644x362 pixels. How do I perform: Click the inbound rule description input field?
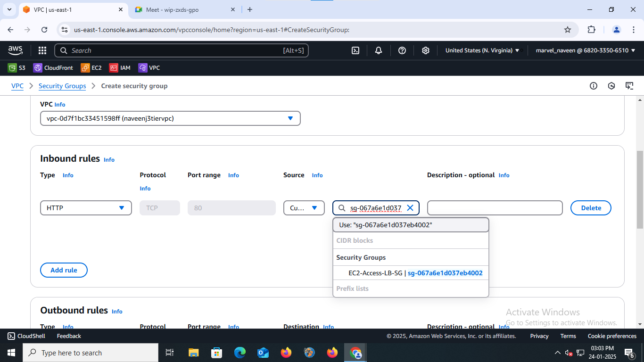495,208
